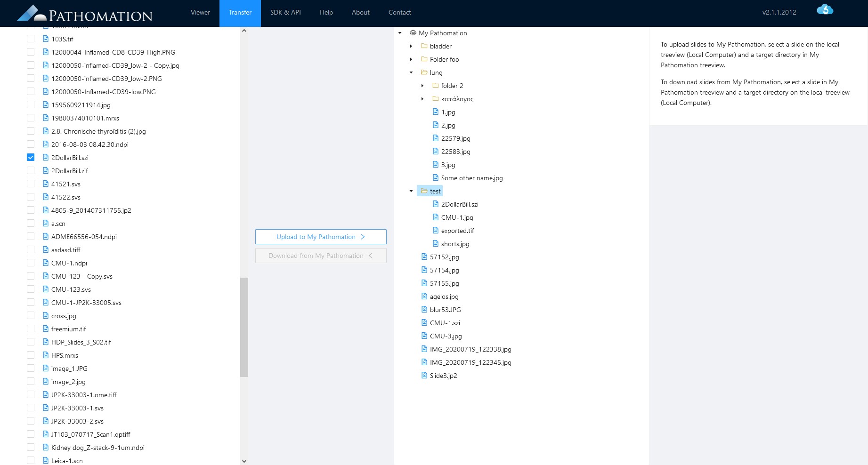Collapse the test folder
Viewport: 868px width, 465px height.
pos(411,191)
